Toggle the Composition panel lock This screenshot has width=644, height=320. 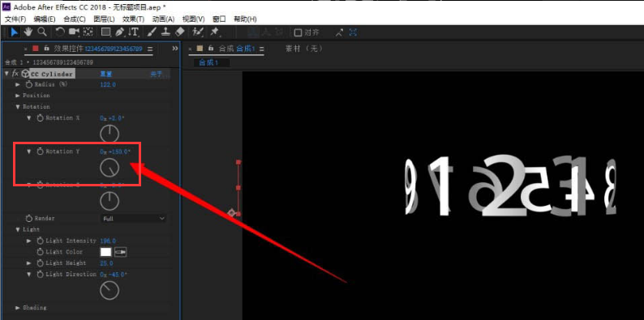coord(211,49)
